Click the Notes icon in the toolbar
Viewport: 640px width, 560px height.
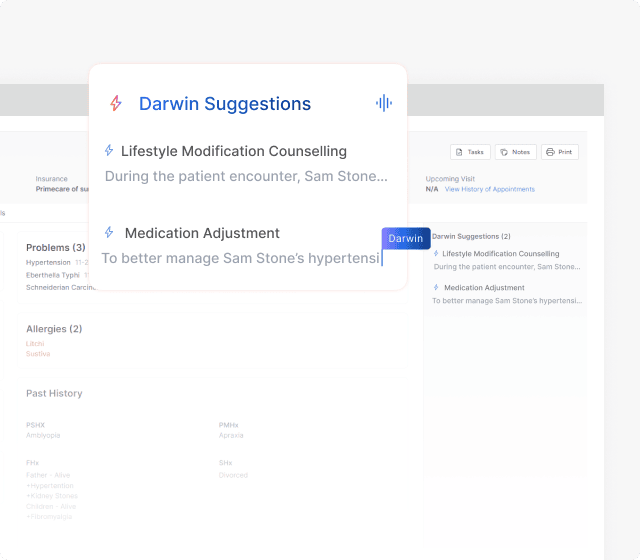click(504, 152)
